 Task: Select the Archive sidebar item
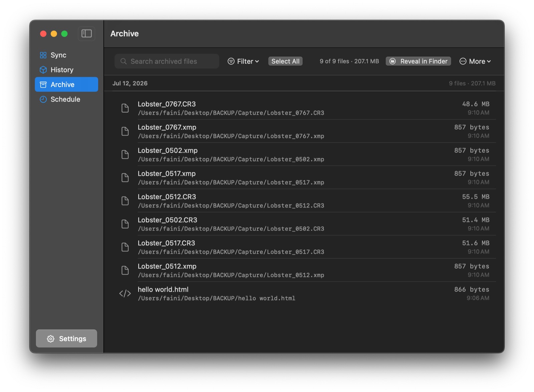[66, 84]
